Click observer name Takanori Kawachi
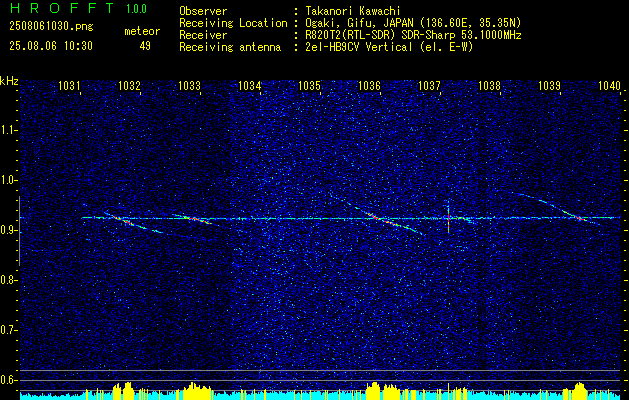The width and height of the screenshot is (629, 400). coord(351,11)
